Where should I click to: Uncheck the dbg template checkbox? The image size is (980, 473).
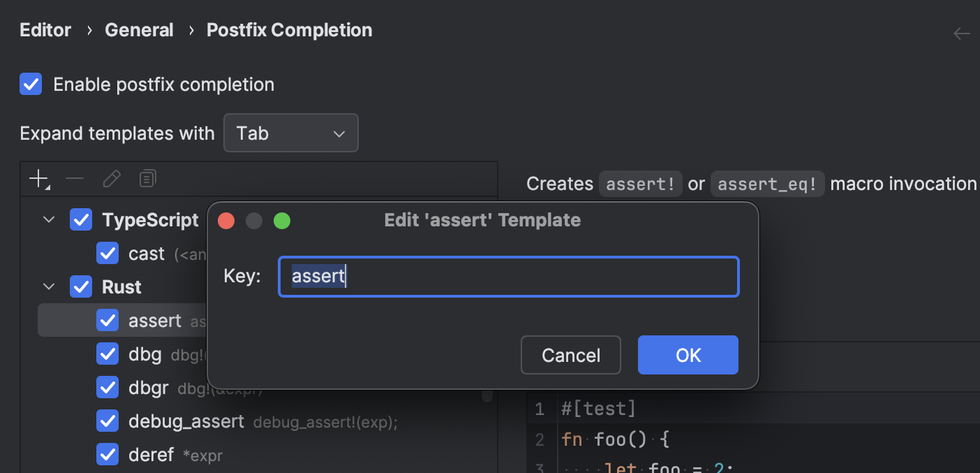coord(107,354)
